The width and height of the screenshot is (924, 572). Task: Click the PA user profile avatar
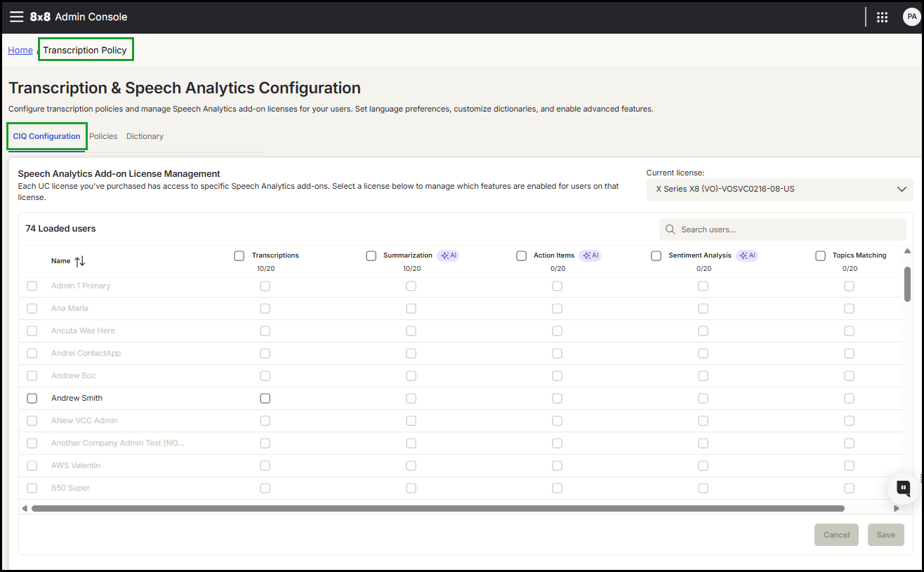click(911, 17)
